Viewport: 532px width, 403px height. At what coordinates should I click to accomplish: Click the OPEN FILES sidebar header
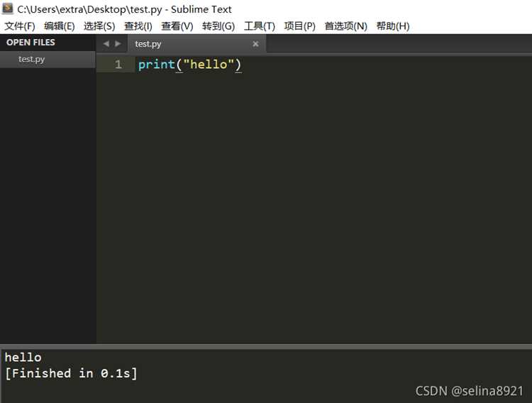pyautogui.click(x=31, y=43)
